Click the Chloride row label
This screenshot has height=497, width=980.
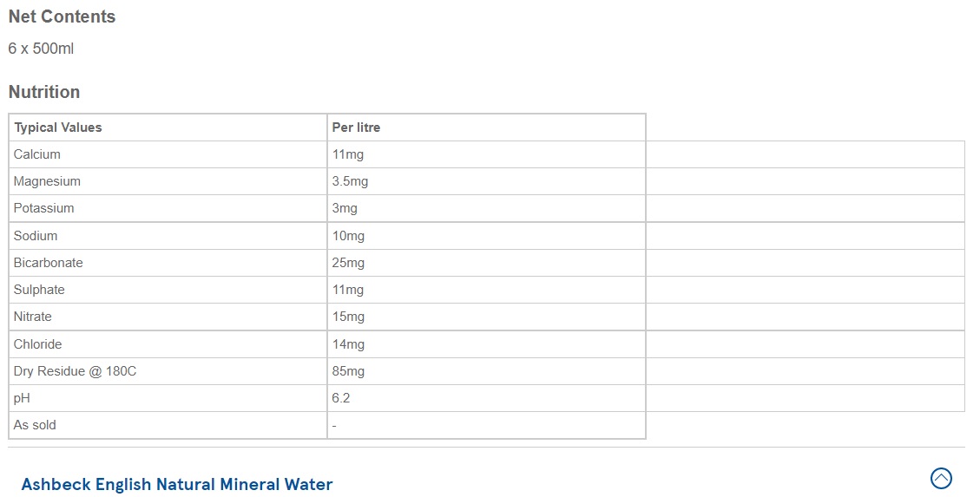coord(37,344)
